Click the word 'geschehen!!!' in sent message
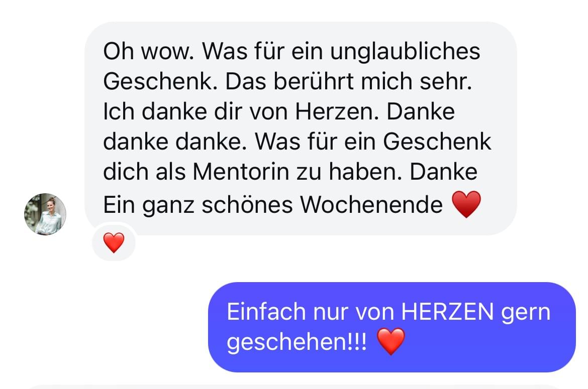This screenshot has width=588, height=389. tap(297, 342)
